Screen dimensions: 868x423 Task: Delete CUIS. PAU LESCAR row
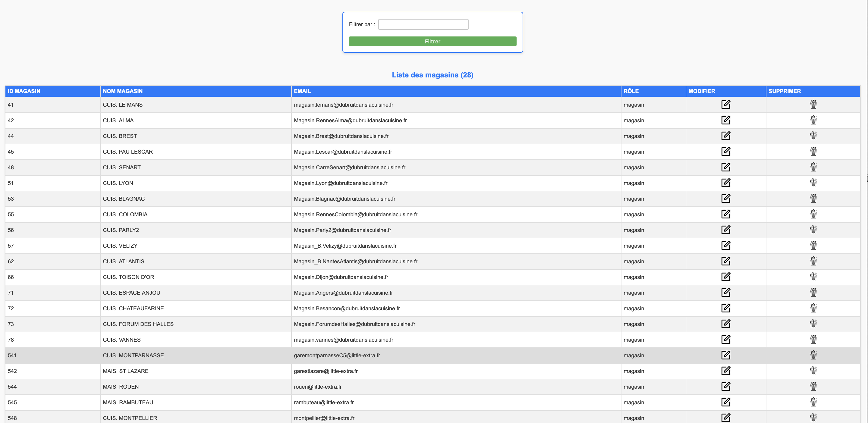(813, 152)
